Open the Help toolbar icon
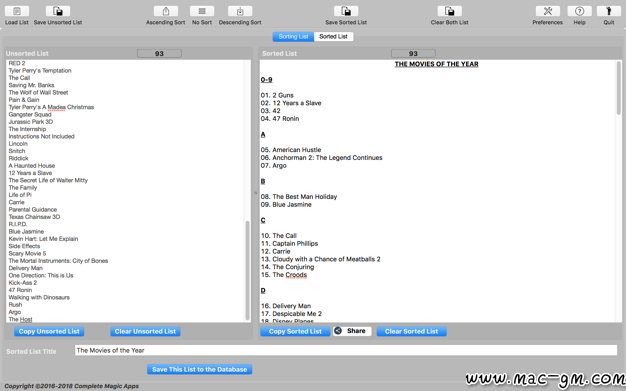 tap(580, 11)
